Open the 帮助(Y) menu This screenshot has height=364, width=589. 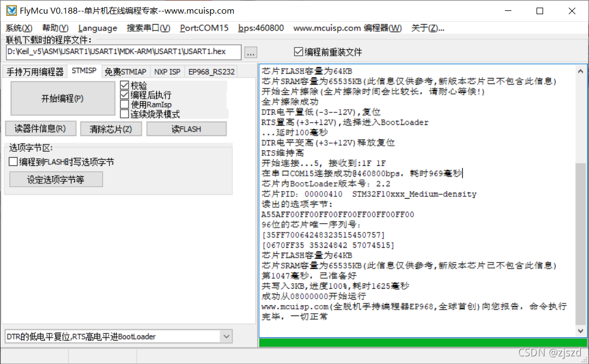coord(55,28)
